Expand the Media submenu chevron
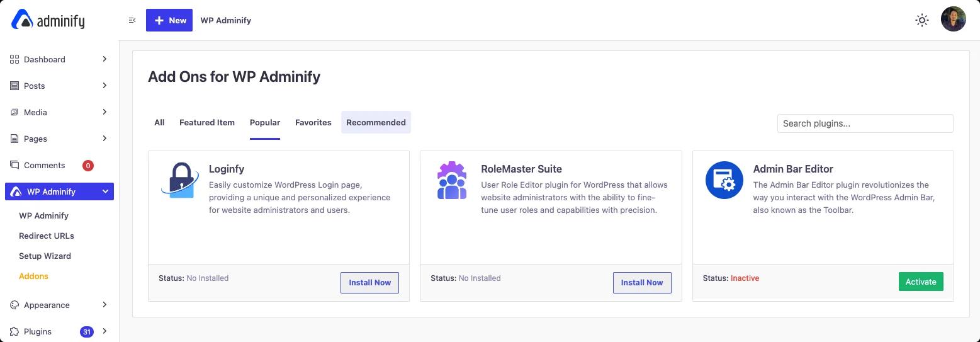This screenshot has width=980, height=342. tap(104, 112)
